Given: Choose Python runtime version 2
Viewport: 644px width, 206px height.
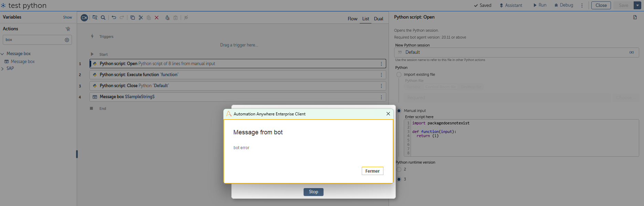Looking at the screenshot, I should point(399,169).
